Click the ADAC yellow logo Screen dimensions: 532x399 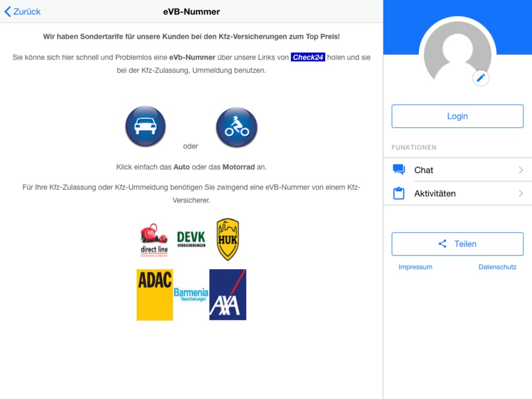(155, 295)
